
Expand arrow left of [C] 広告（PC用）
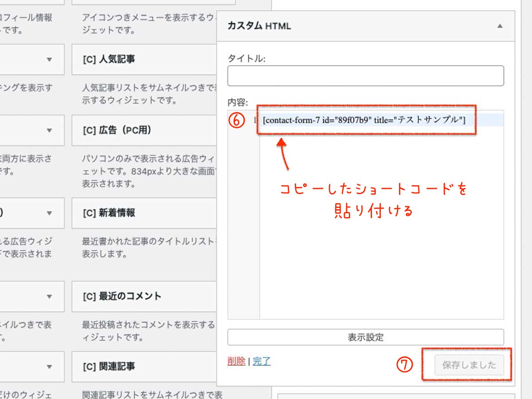click(x=49, y=130)
